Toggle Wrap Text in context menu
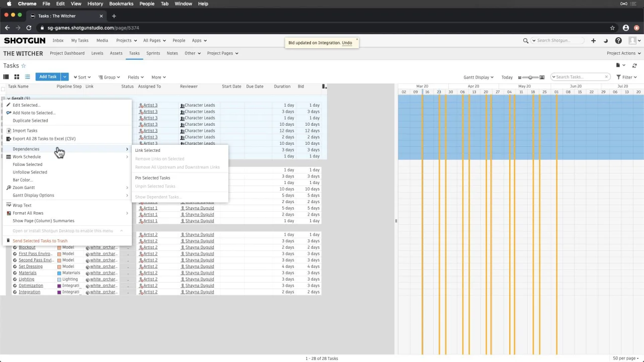Image resolution: width=644 pixels, height=362 pixels. click(22, 205)
